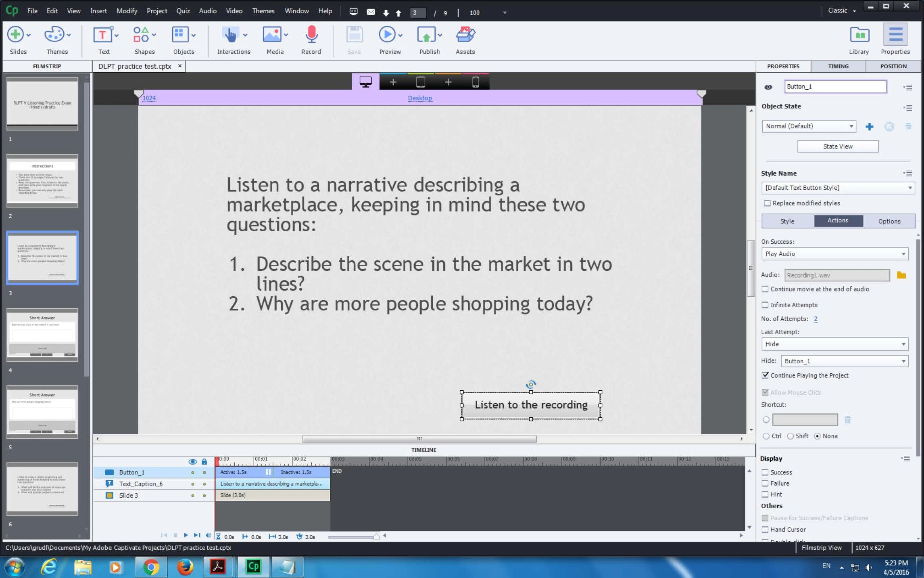Open the Style Name dropdown
The width and height of the screenshot is (924, 578).
coord(838,188)
